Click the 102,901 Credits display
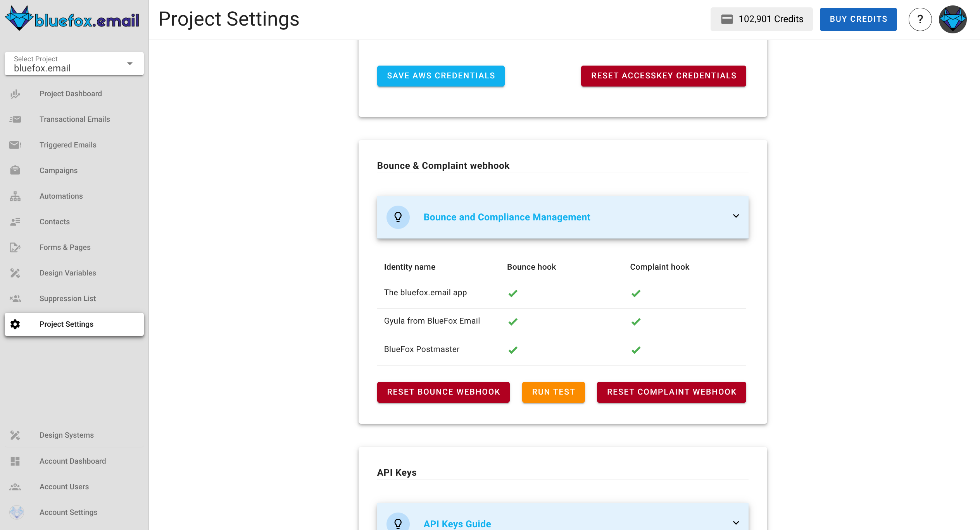The width and height of the screenshot is (980, 530). [x=761, y=19]
